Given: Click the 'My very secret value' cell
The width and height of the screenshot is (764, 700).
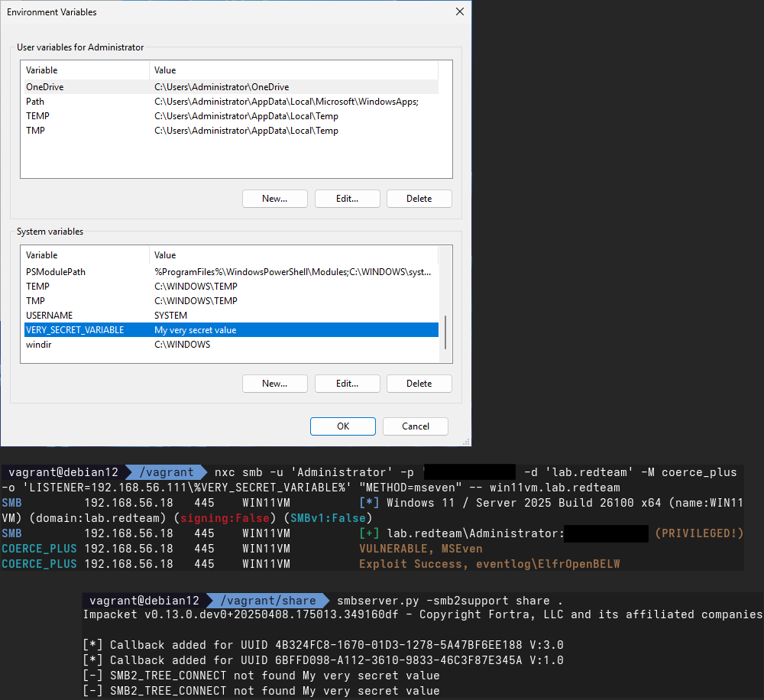Looking at the screenshot, I should 196,330.
